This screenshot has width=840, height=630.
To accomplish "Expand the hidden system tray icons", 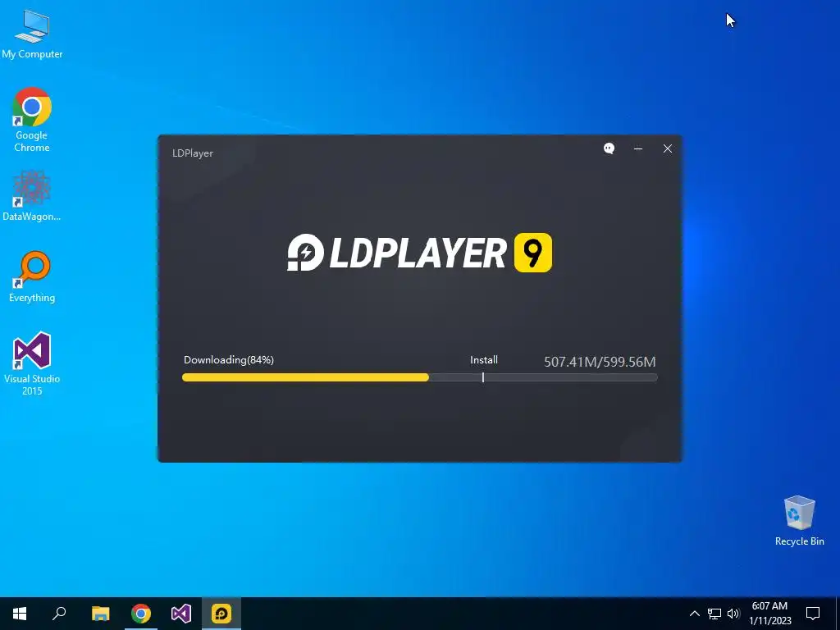I will [694, 614].
